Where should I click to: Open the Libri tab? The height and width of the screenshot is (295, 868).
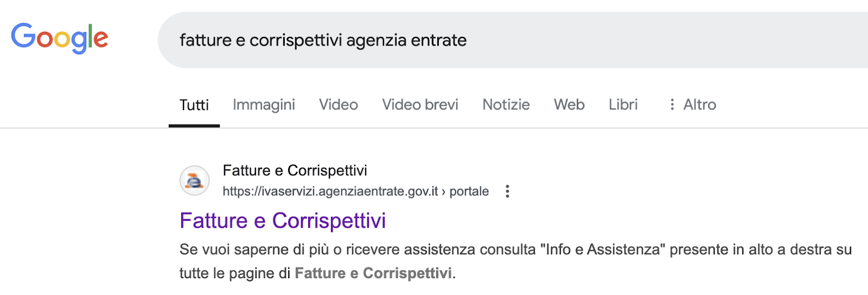click(623, 105)
